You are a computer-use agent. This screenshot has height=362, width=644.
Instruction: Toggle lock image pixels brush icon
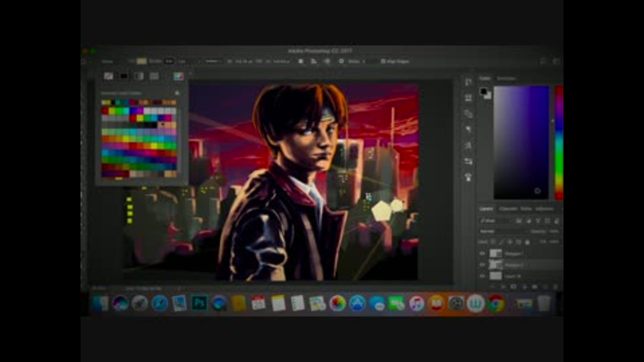pos(502,242)
